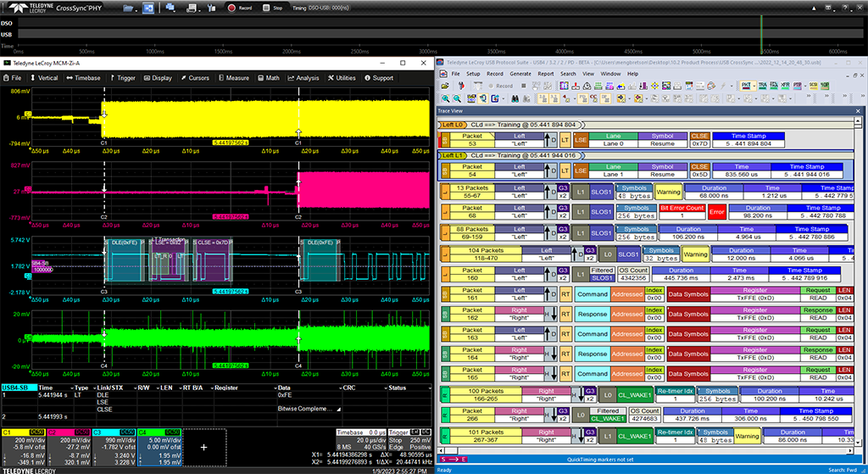The height and width of the screenshot is (474, 868).
Task: Click the green marker on CrossSync timeline
Action: pos(762,34)
